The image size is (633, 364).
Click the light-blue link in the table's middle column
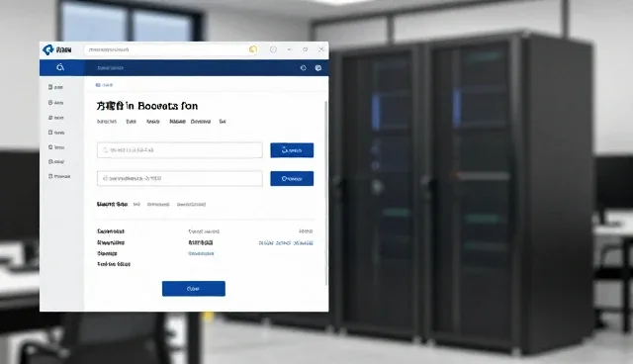(201, 253)
